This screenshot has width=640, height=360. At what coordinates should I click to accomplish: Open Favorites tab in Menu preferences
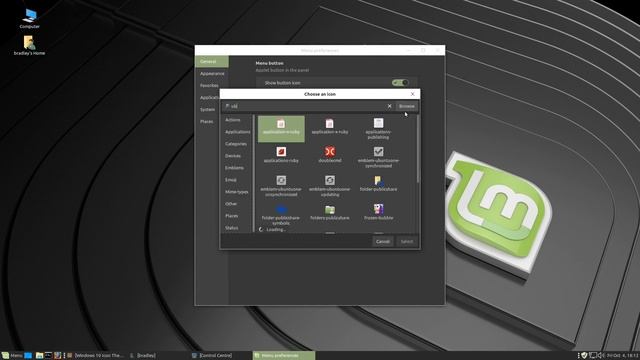209,86
